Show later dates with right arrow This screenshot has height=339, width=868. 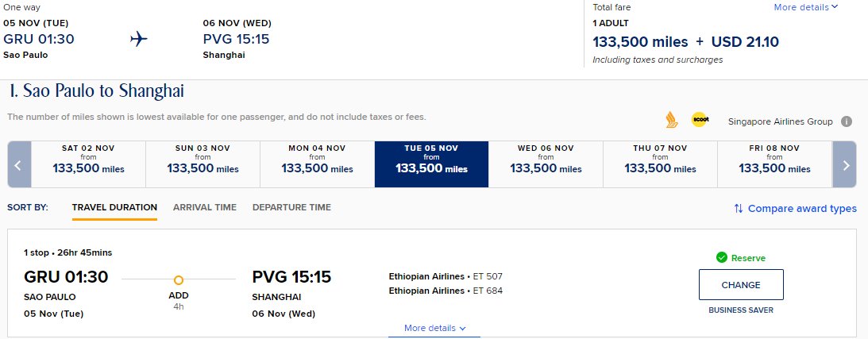[x=845, y=165]
